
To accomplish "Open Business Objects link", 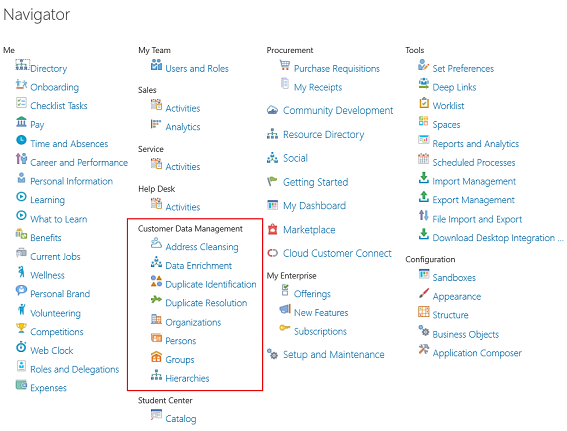I will [466, 334].
